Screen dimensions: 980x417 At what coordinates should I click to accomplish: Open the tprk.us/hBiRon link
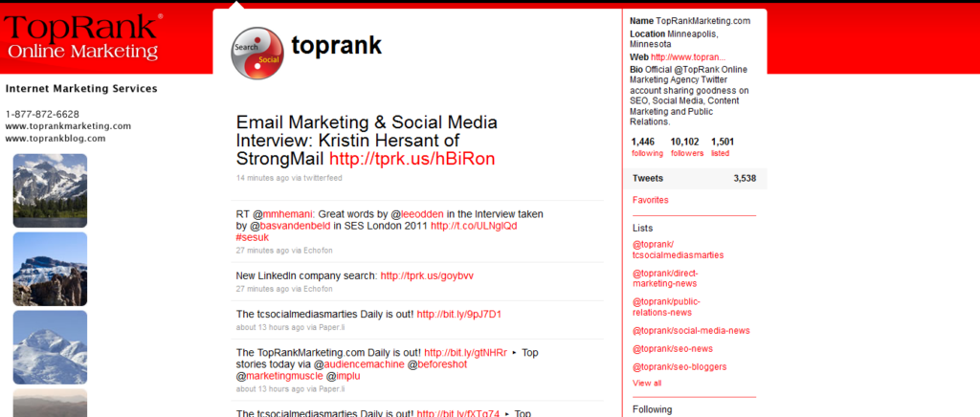point(412,159)
